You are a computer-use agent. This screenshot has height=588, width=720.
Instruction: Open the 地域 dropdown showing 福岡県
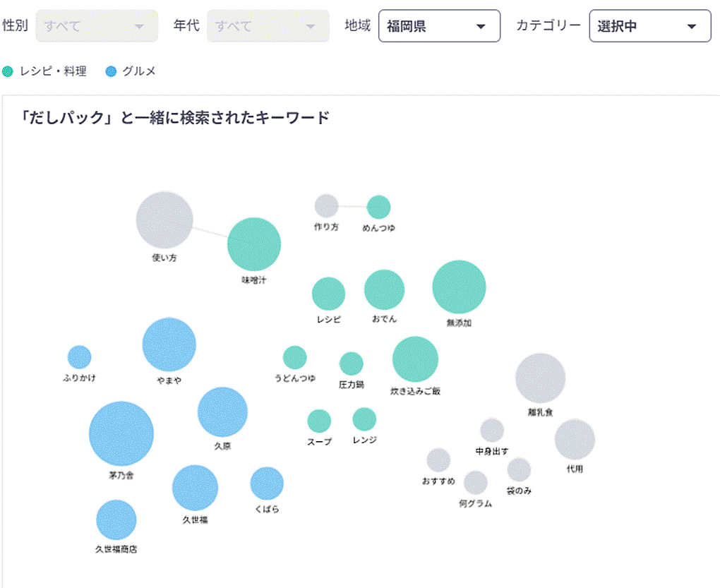click(439, 26)
